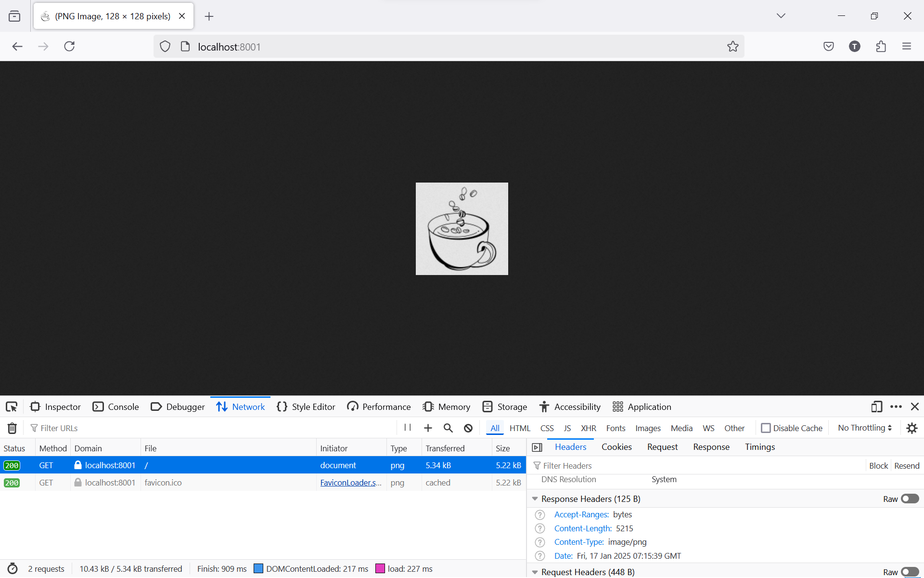Click the Filter URLs input field
924x578 pixels.
(x=212, y=428)
